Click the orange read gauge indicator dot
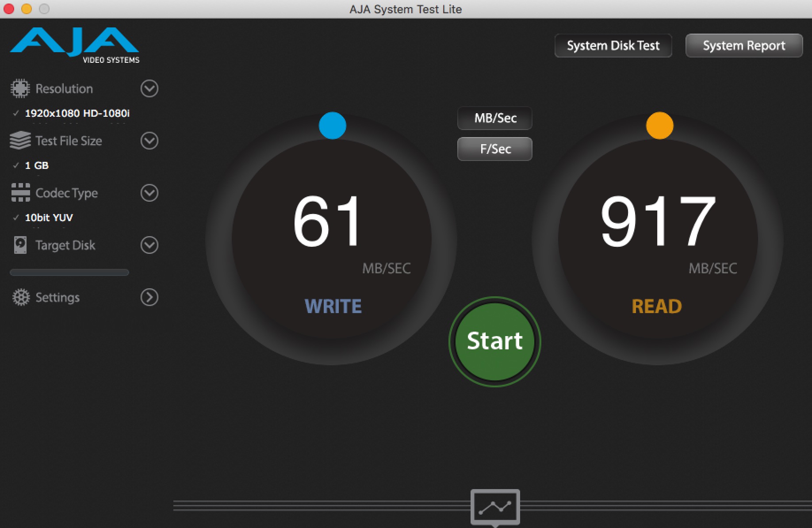The width and height of the screenshot is (812, 528). point(659,126)
